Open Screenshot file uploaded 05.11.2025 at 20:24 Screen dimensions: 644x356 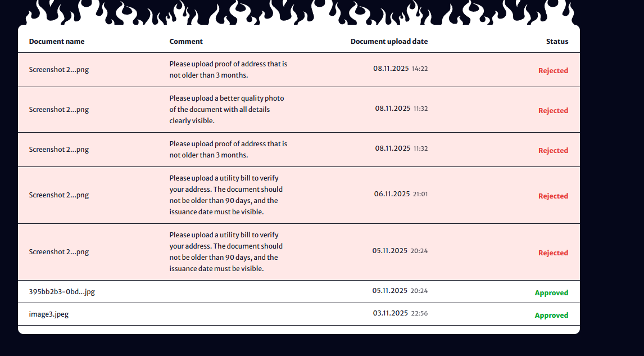[x=59, y=252]
